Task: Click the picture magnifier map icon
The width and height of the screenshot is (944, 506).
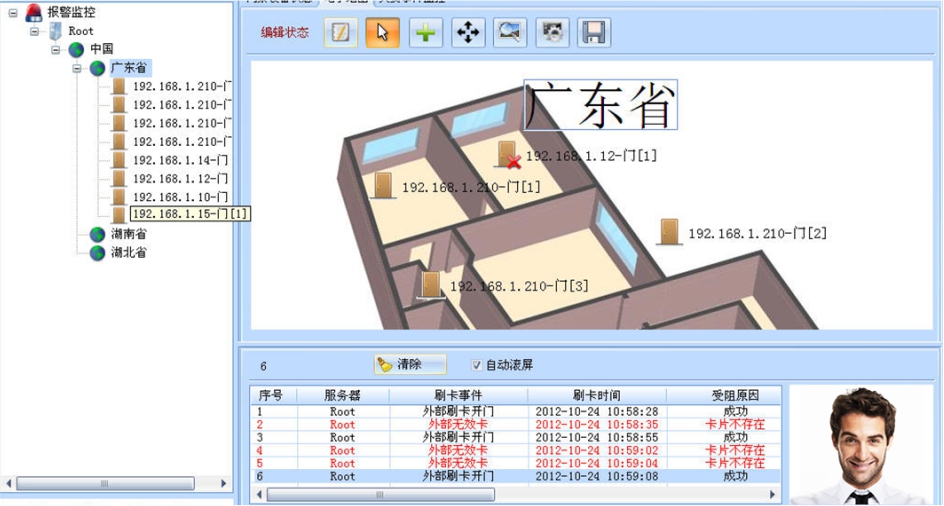Action: (x=510, y=32)
